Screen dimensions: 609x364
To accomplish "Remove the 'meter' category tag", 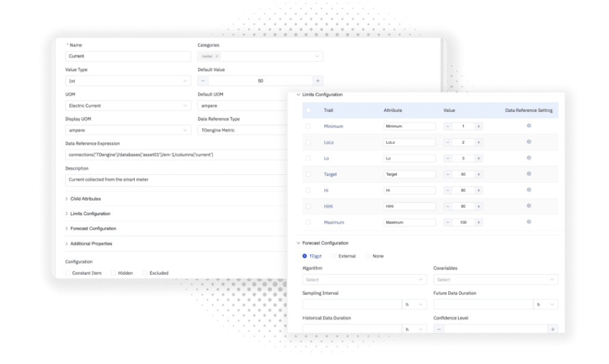I will (217, 57).
